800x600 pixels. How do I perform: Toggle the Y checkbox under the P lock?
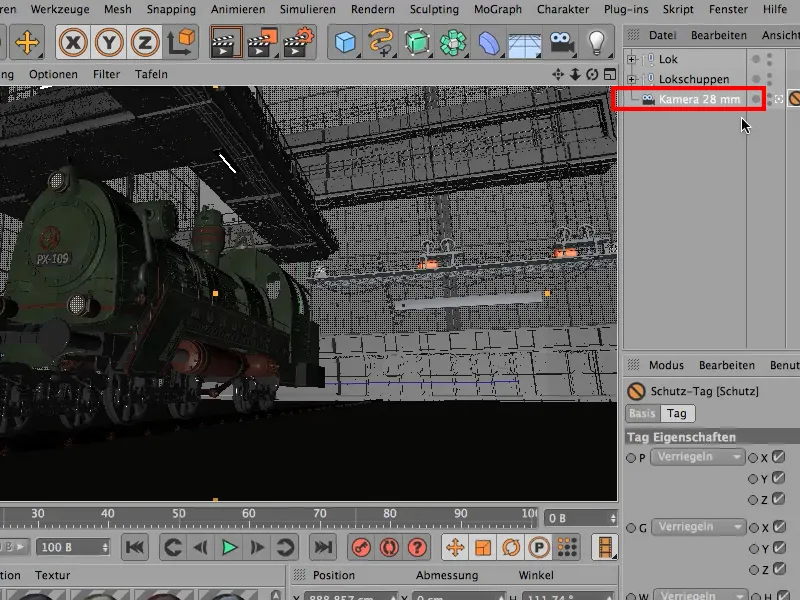[x=778, y=478]
